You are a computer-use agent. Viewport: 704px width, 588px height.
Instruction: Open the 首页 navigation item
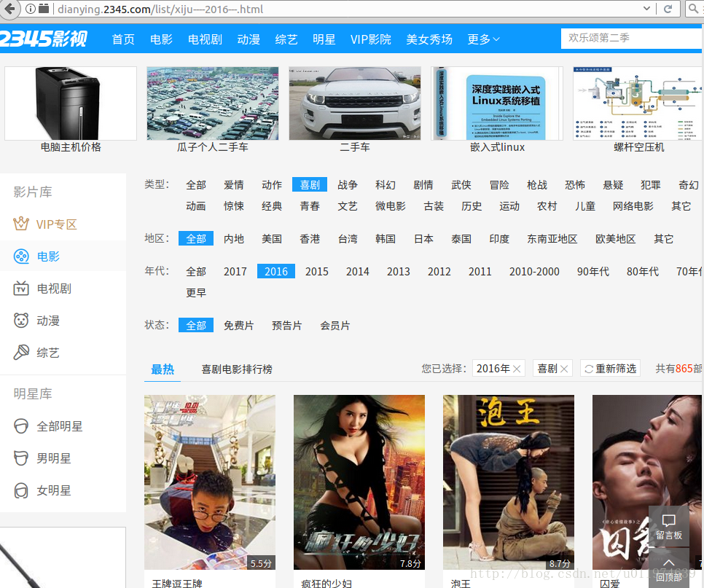(x=123, y=39)
